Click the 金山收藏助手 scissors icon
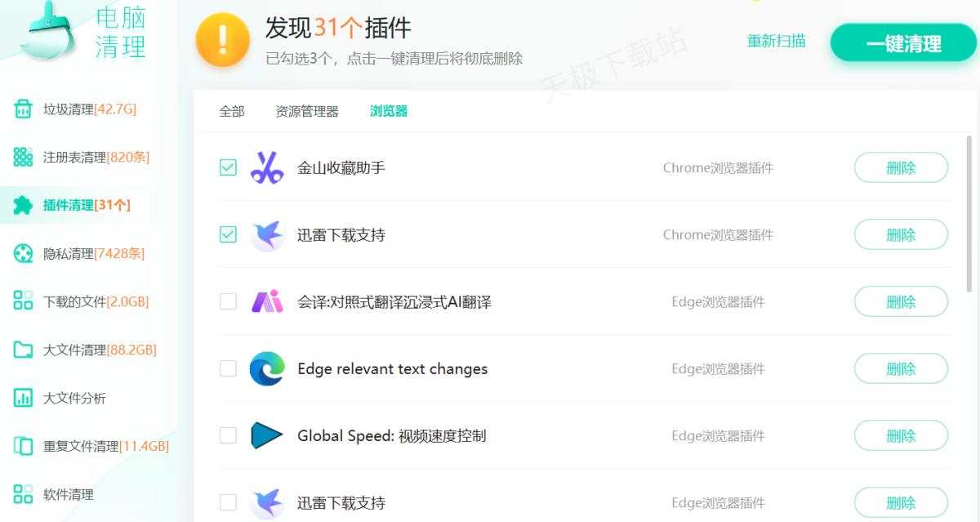Viewport: 980px width, 522px height. 266,167
